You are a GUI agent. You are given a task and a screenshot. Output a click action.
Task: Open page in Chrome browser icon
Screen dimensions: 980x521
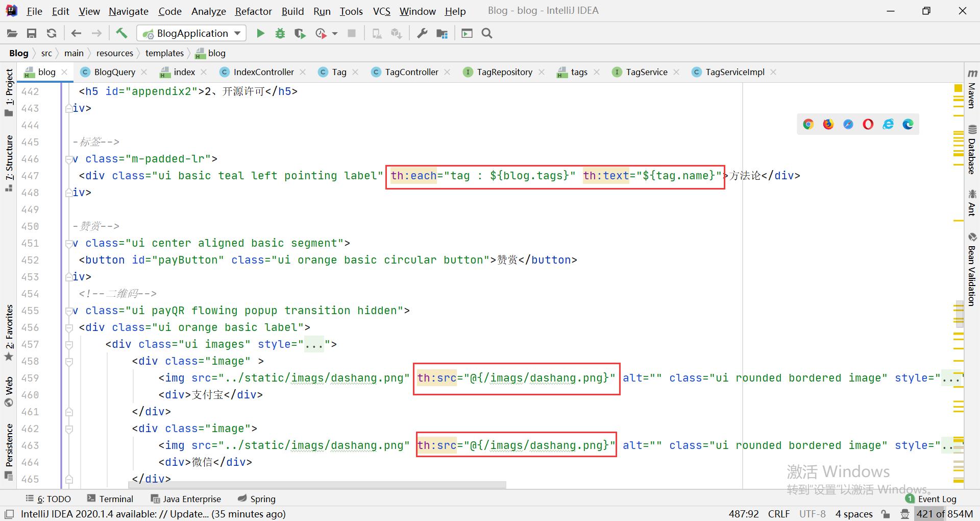pyautogui.click(x=808, y=124)
